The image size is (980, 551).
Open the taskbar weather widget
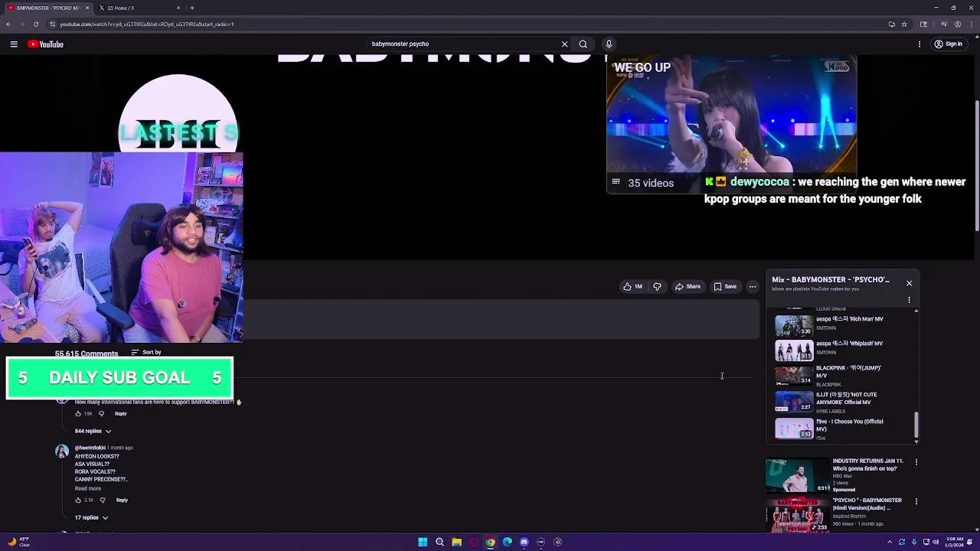pyautogui.click(x=18, y=542)
